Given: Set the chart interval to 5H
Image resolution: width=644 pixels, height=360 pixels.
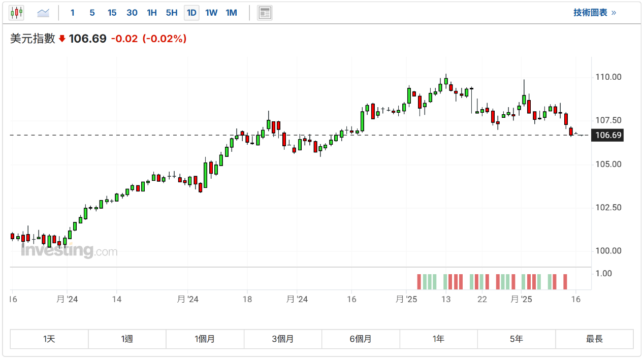Looking at the screenshot, I should click(172, 13).
